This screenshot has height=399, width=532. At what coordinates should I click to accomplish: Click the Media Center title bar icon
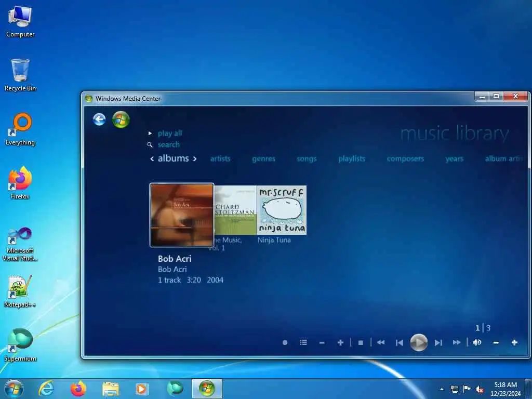(89, 99)
